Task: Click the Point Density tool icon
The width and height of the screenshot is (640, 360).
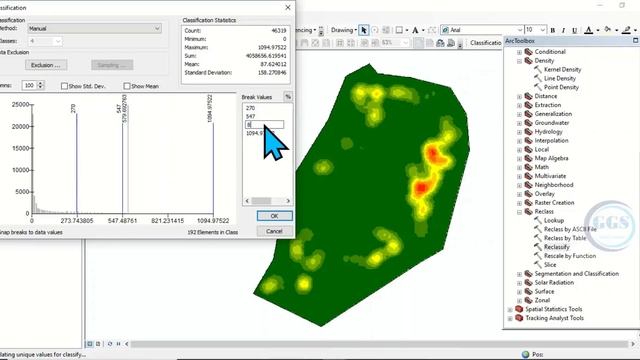Action: pos(538,87)
